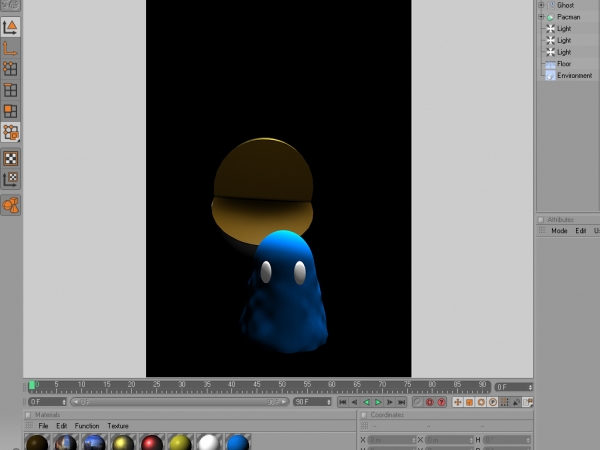600x450 pixels.
Task: Select the white material swatch
Action: point(209,442)
